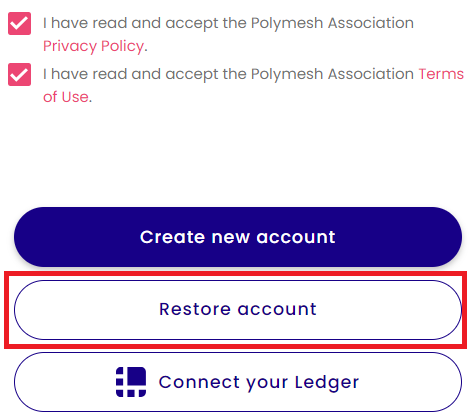The width and height of the screenshot is (473, 418).
Task: Uncheck the Privacy Policy acceptance checkbox
Action: point(19,23)
